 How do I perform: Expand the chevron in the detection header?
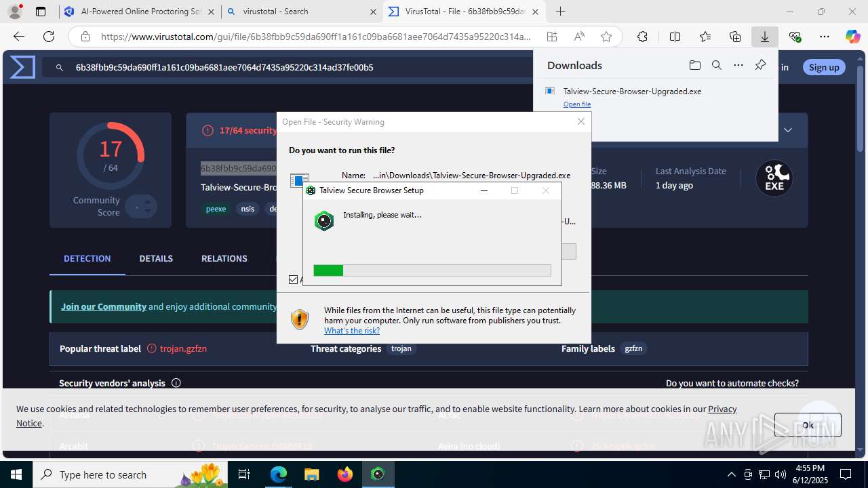[x=787, y=130]
